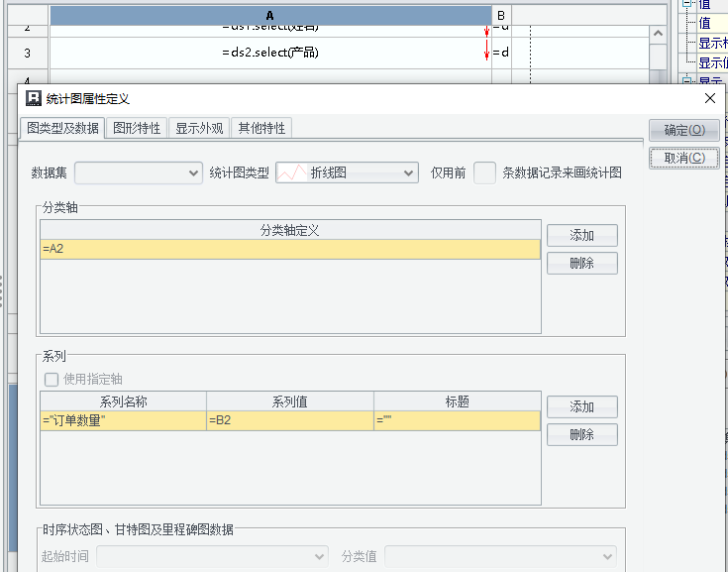Switch to the 显示外观 tab
Image resolution: width=728 pixels, height=572 pixels.
pos(199,128)
